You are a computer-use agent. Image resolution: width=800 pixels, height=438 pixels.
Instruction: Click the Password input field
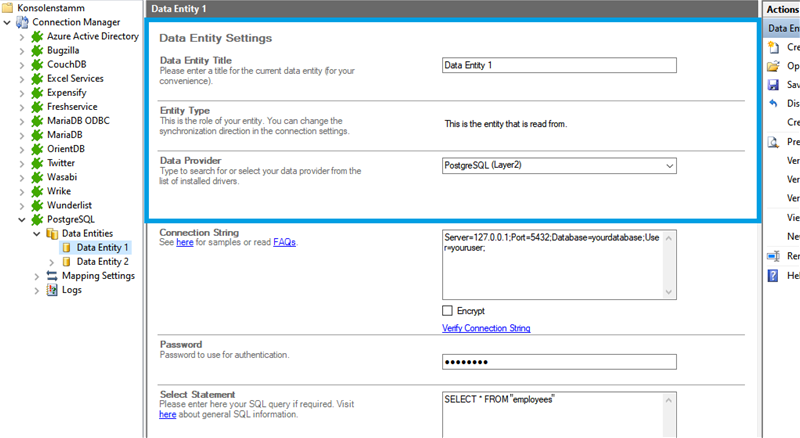[x=559, y=362]
